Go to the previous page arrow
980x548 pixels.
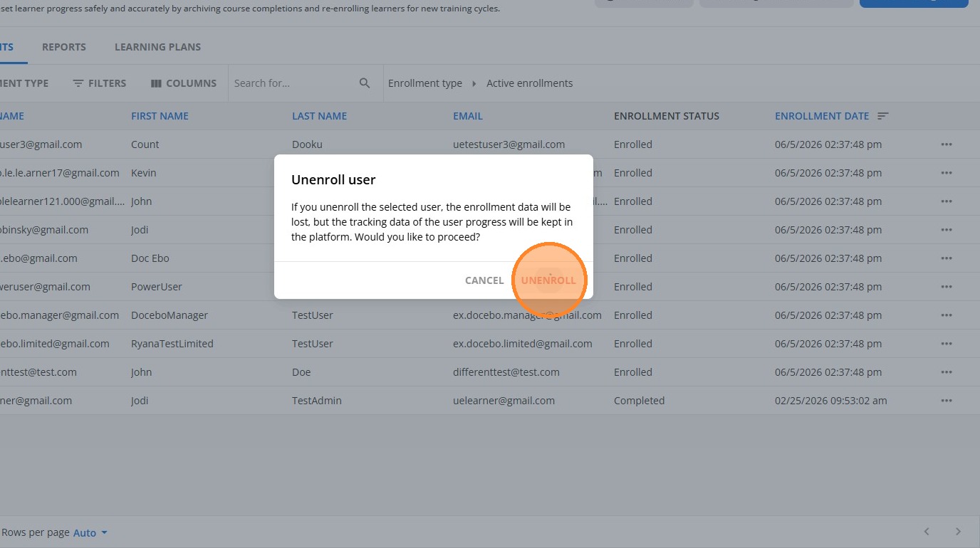pos(927,532)
